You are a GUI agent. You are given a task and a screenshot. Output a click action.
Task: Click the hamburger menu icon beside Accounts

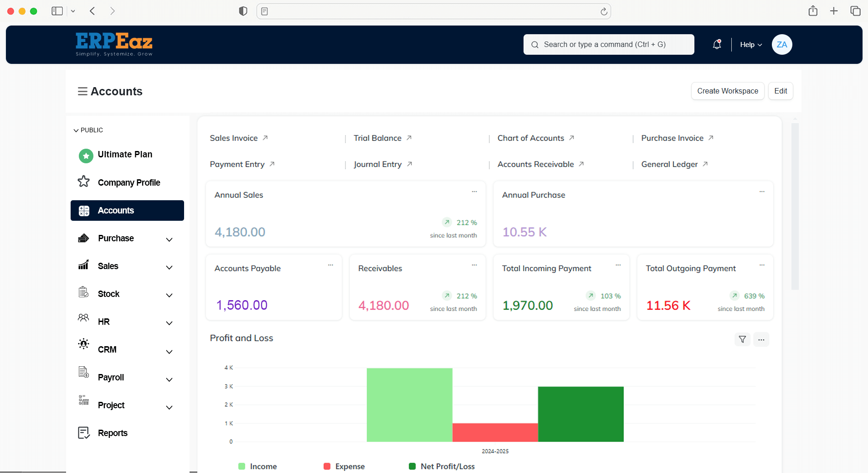click(82, 92)
